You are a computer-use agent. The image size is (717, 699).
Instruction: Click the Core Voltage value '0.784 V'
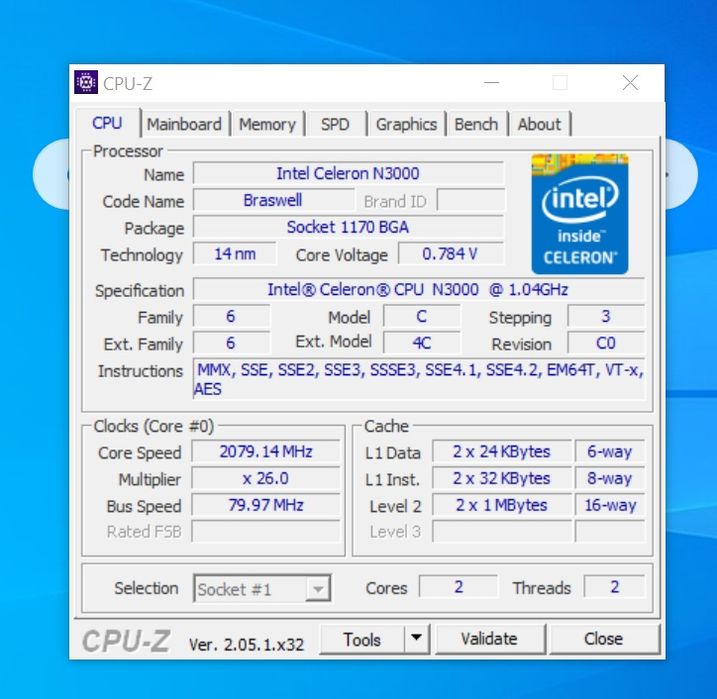tap(450, 254)
